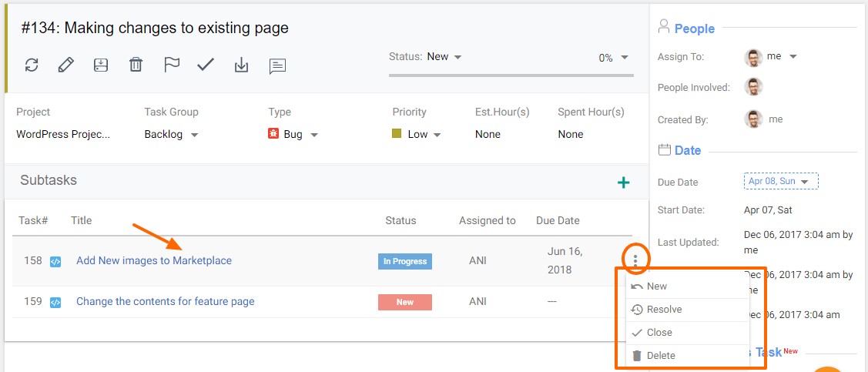Click the checkmark complete icon in toolbar
868x372 pixels.
pyautogui.click(x=206, y=65)
